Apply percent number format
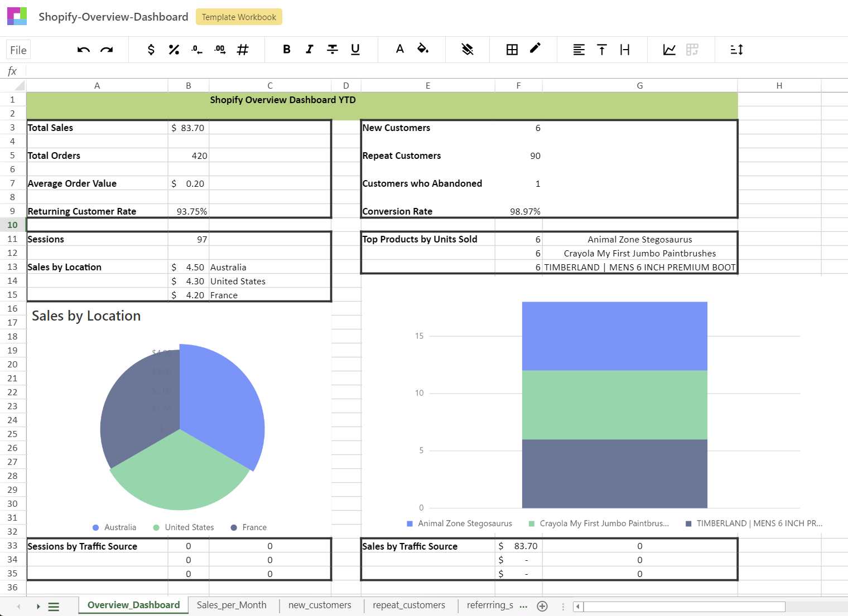Screen dimensions: 848x616 pyautogui.click(x=174, y=50)
